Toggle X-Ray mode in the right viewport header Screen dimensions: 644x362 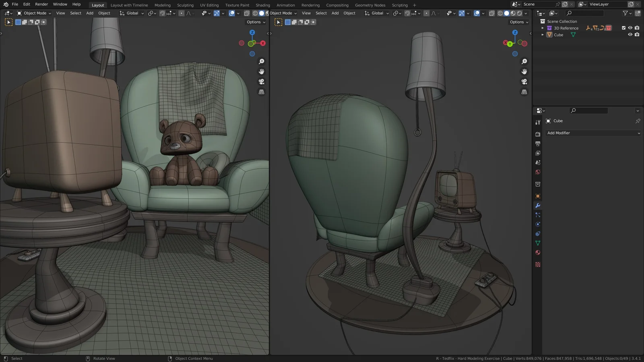(x=491, y=13)
